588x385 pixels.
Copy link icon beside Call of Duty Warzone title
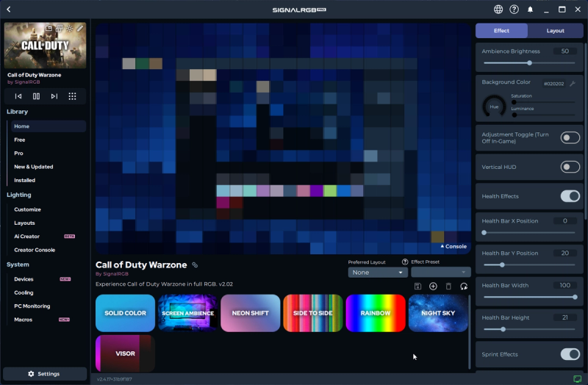(x=195, y=265)
